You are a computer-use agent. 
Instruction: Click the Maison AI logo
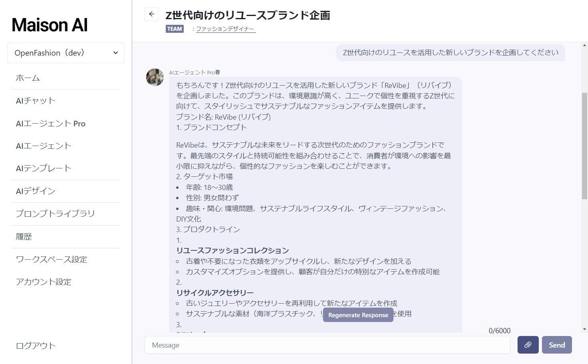pos(50,25)
